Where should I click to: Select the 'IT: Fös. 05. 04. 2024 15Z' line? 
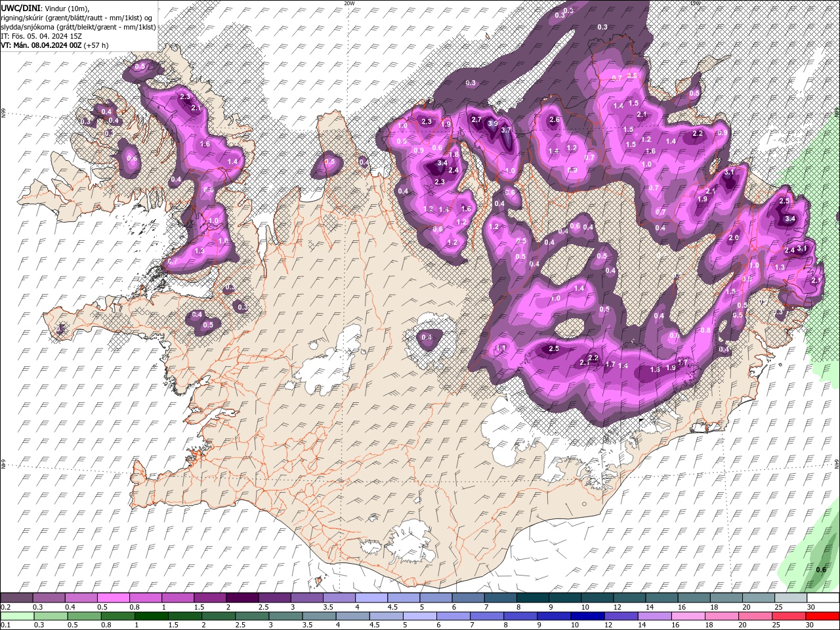point(41,36)
